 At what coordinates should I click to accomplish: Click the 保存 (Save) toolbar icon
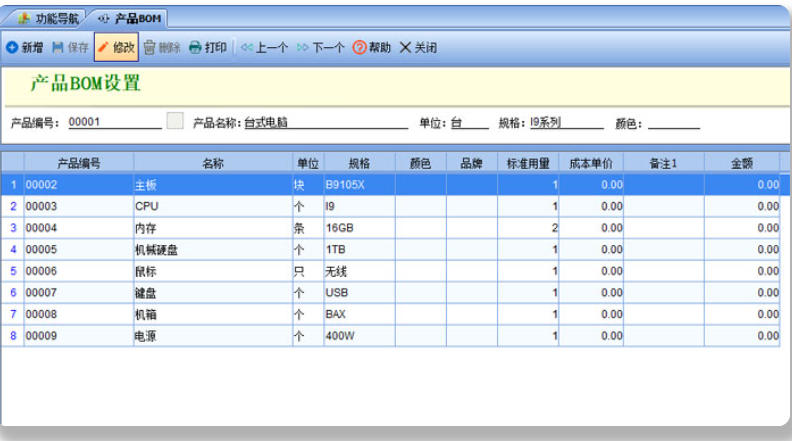[x=58, y=48]
